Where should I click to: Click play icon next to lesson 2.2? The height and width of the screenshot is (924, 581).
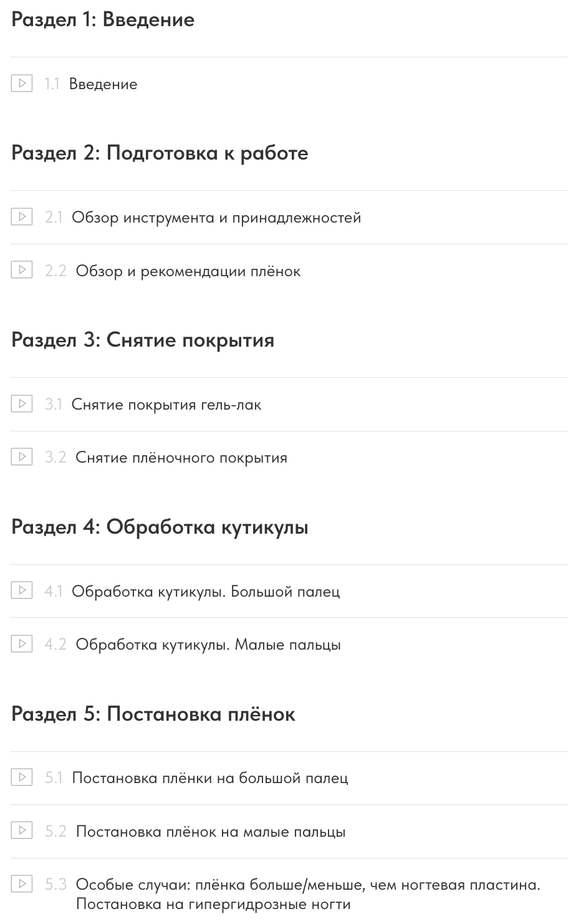tap(22, 270)
